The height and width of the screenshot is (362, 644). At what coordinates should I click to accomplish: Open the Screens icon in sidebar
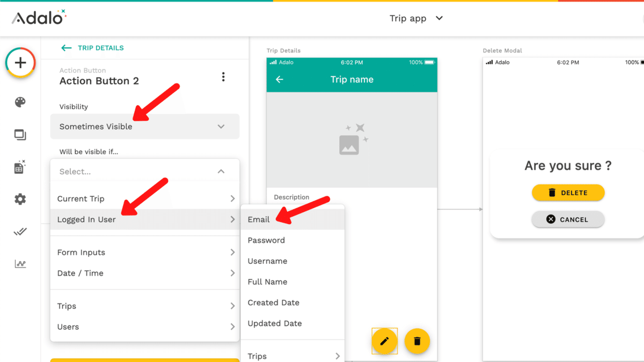[20, 135]
